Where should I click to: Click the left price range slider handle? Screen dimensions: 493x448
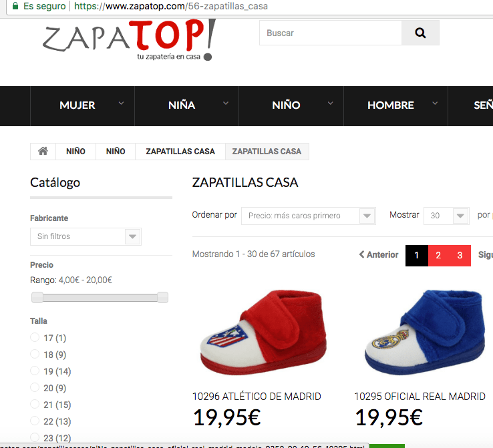pos(37,297)
